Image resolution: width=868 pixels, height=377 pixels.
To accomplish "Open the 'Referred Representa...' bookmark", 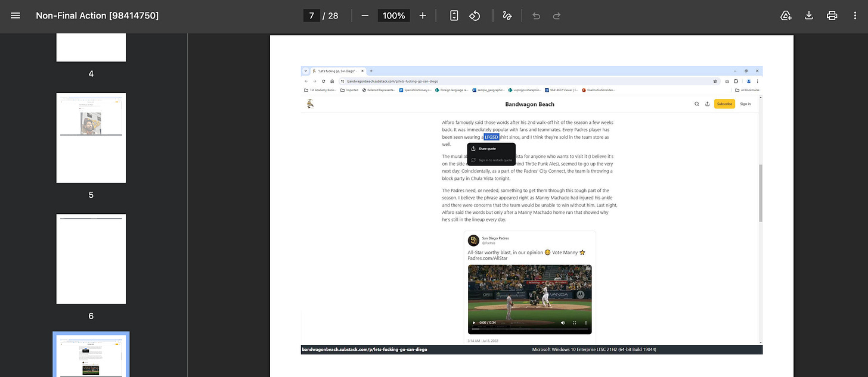I will coord(379,90).
